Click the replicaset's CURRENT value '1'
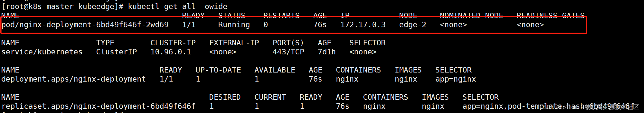The width and height of the screenshot is (644, 113). point(257,106)
